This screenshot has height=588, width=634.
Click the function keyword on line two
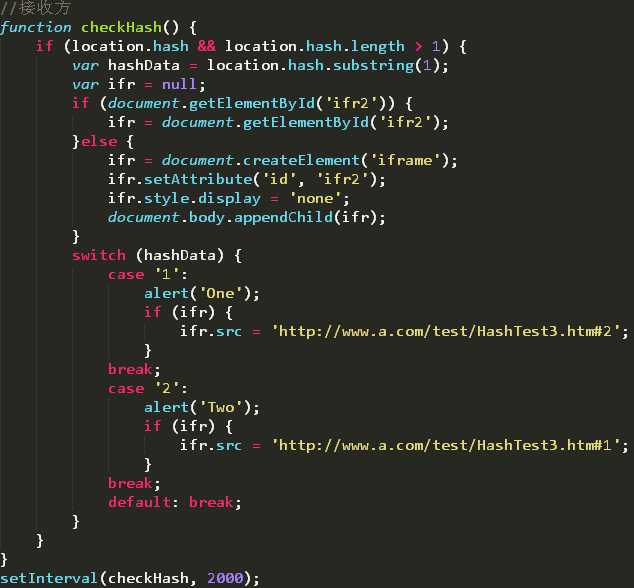pyautogui.click(x=36, y=27)
